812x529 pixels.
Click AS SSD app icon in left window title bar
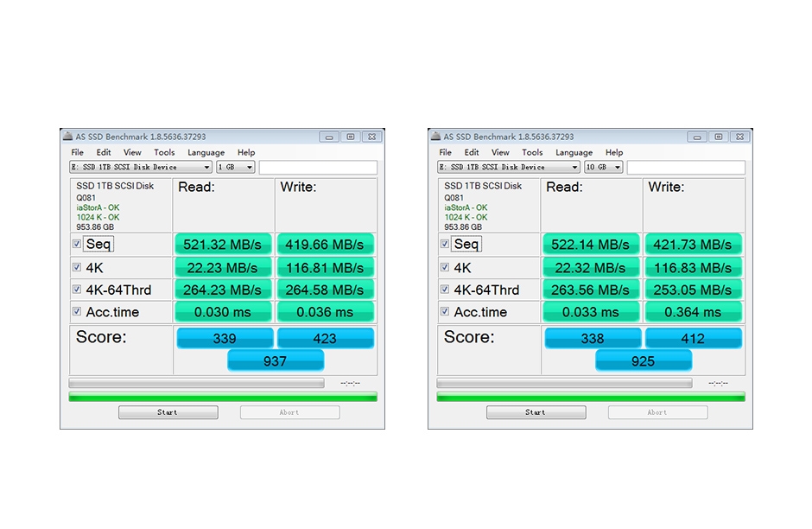click(x=68, y=137)
